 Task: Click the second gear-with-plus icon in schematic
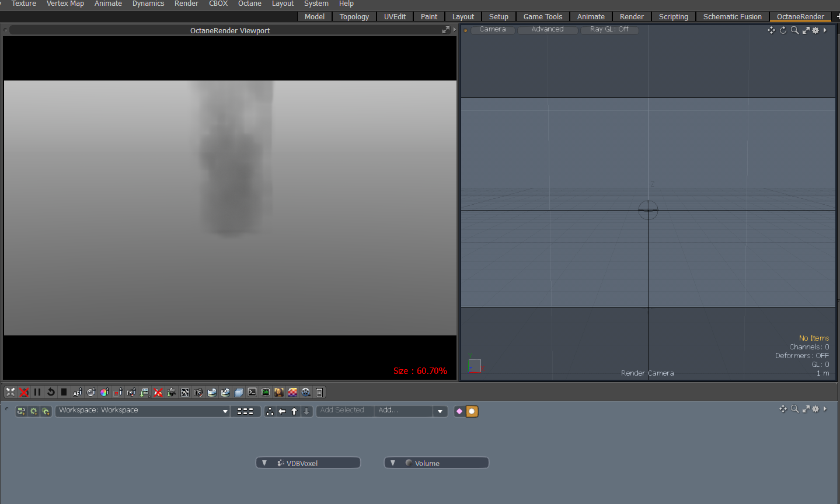tap(46, 411)
